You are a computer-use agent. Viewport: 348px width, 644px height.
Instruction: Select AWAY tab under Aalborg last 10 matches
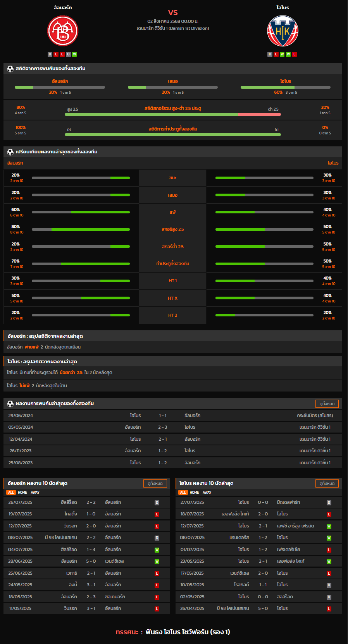pos(35,493)
